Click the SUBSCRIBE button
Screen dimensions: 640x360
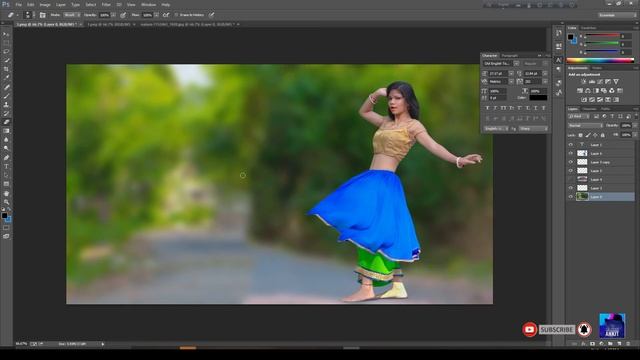[557, 329]
